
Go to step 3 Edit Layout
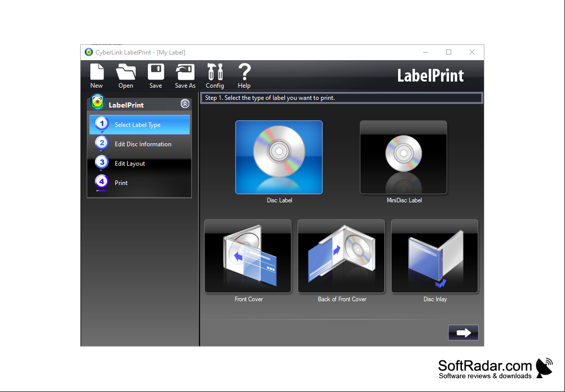(x=139, y=164)
